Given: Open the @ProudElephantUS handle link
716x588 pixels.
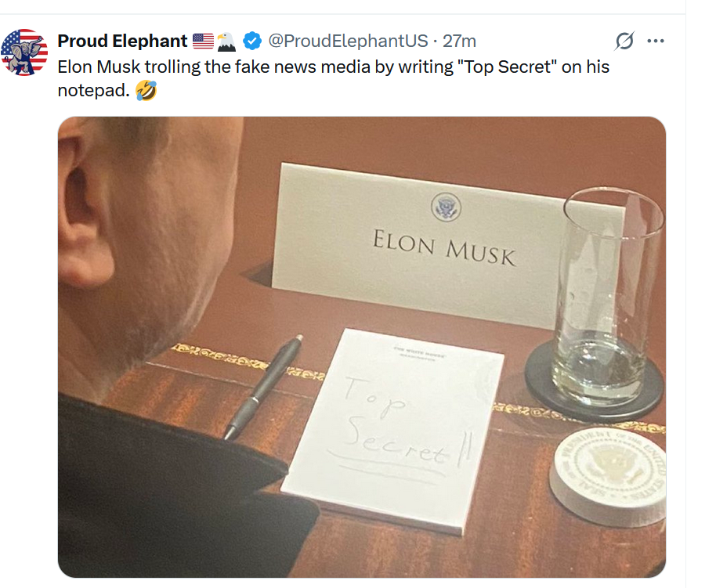Looking at the screenshot, I should coord(348,41).
